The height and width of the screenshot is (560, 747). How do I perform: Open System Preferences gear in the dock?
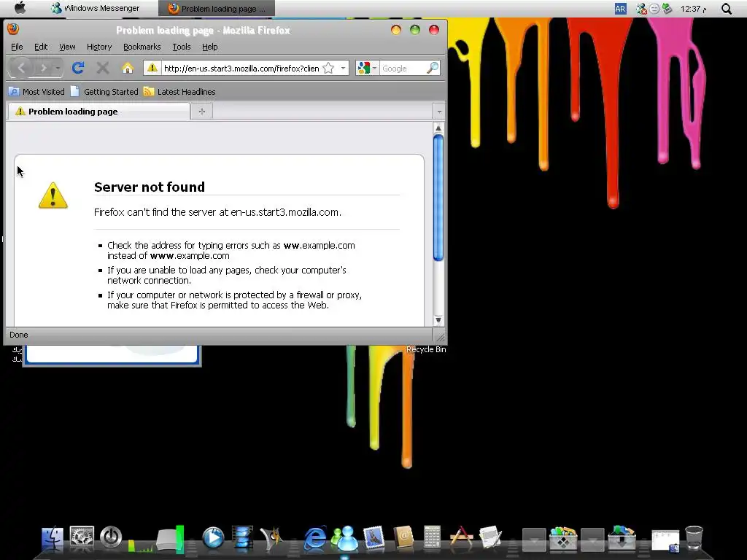coord(82,537)
